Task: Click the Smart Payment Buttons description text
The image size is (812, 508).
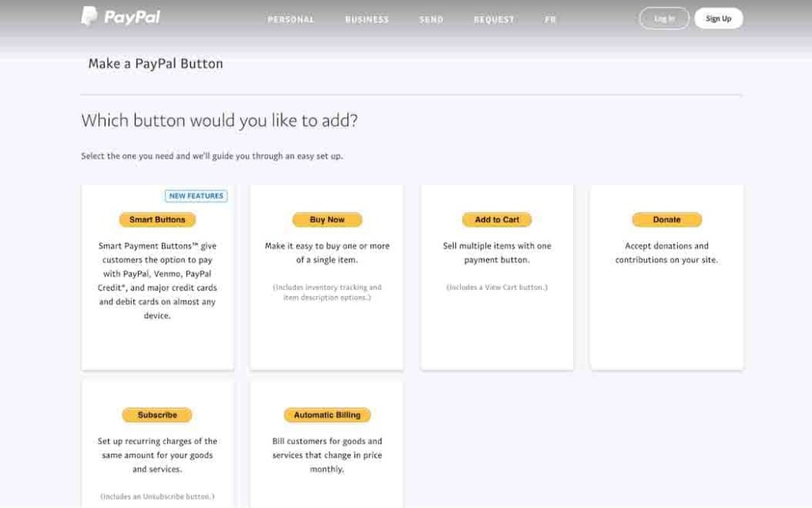Action: (x=158, y=280)
